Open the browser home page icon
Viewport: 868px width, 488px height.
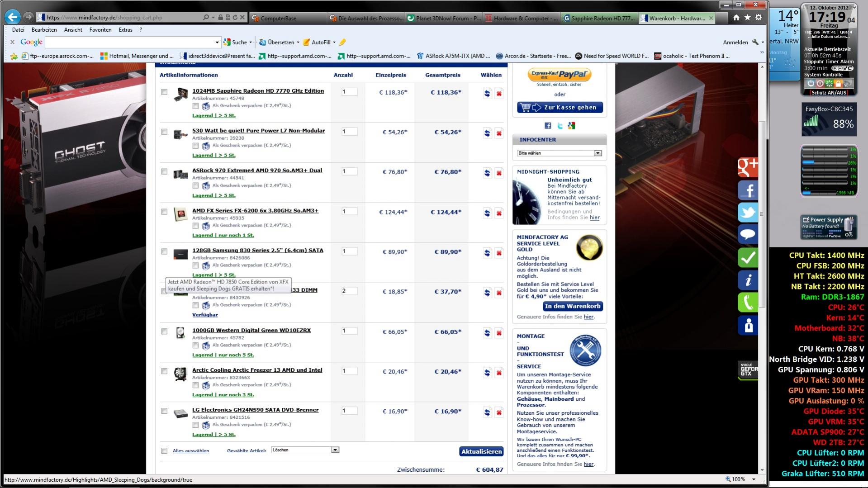point(736,18)
